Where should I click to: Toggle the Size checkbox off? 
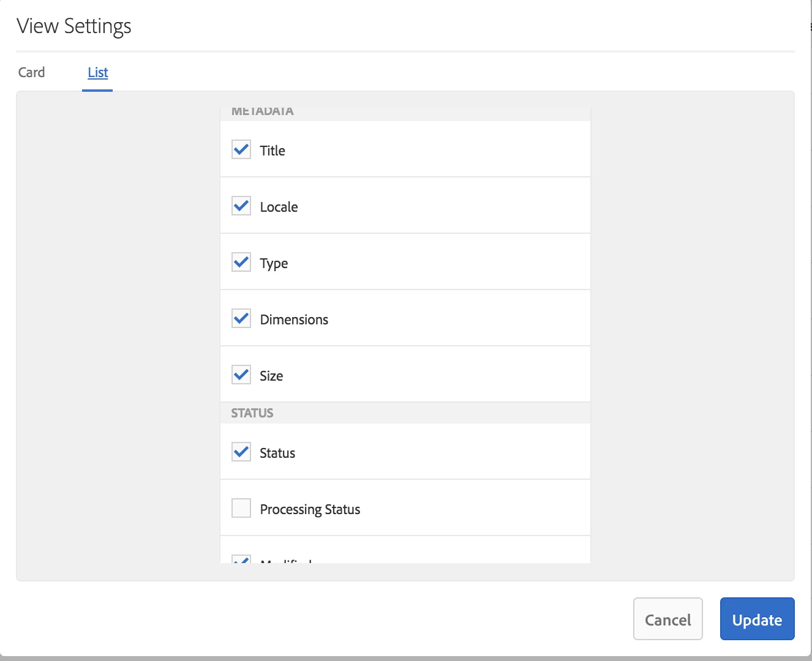pyautogui.click(x=241, y=375)
